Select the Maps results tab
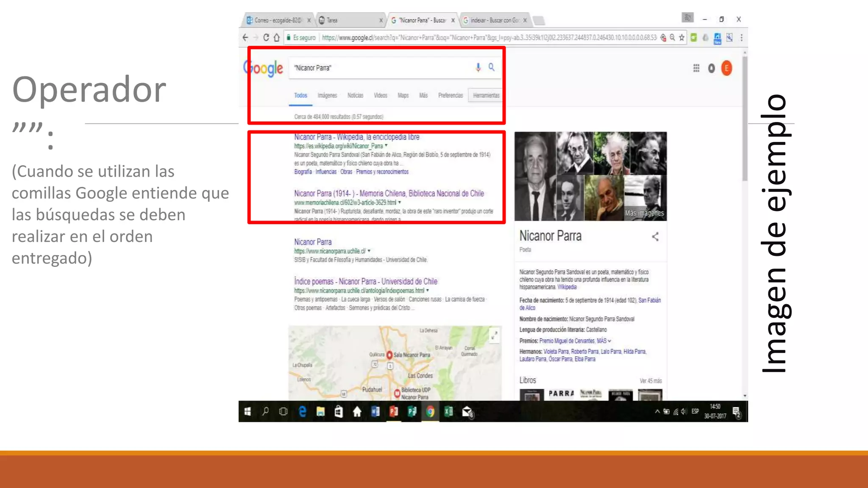This screenshot has height=488, width=868. (403, 95)
